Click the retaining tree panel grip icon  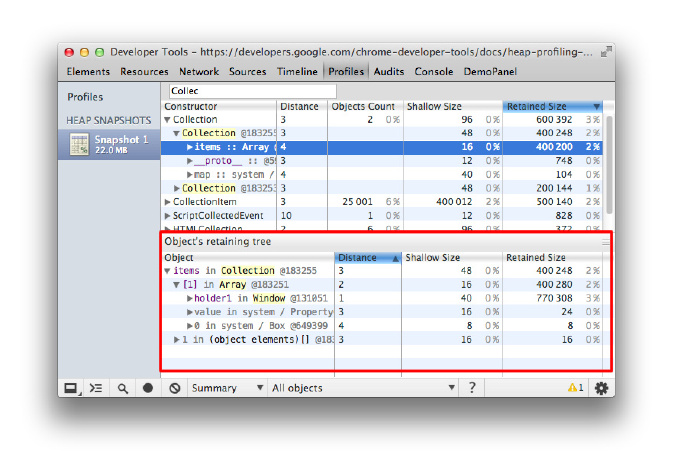point(606,242)
